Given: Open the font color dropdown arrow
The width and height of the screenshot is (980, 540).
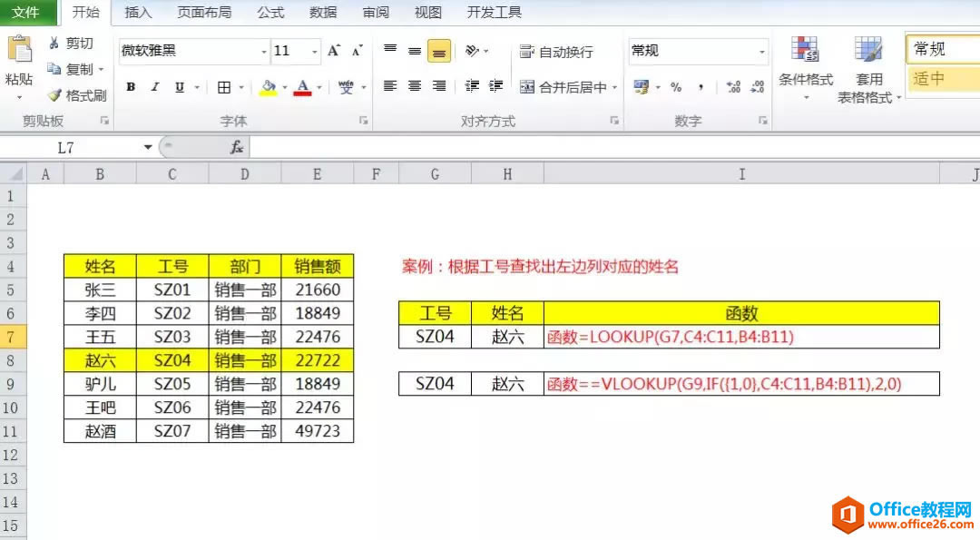Looking at the screenshot, I should 318,87.
